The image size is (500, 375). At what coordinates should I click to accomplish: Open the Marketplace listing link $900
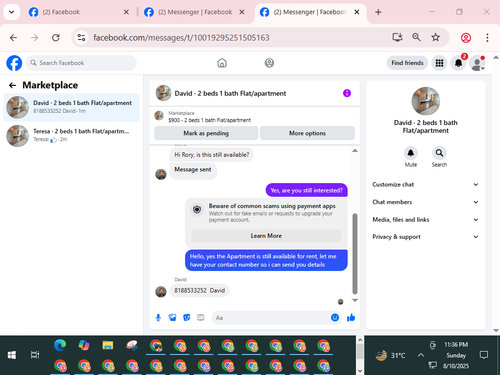(x=209, y=120)
